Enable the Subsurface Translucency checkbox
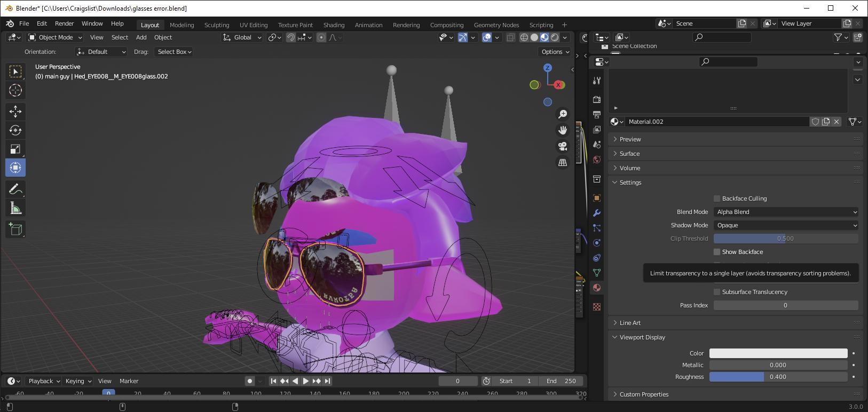This screenshot has width=868, height=412. point(717,292)
